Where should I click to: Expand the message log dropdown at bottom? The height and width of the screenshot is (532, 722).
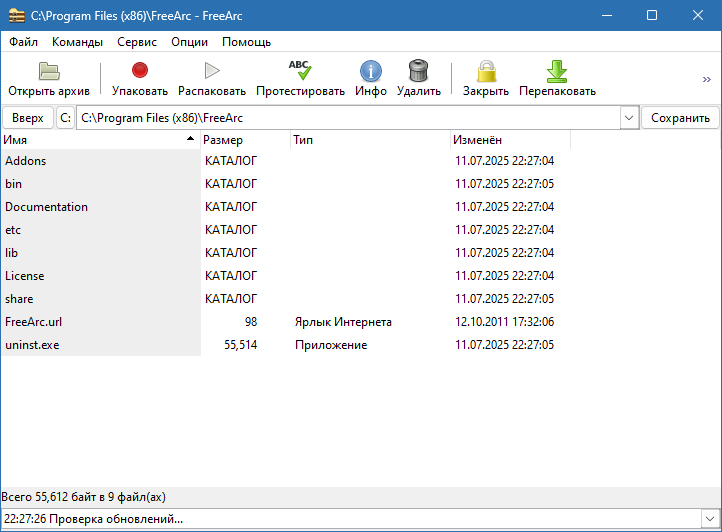710,519
